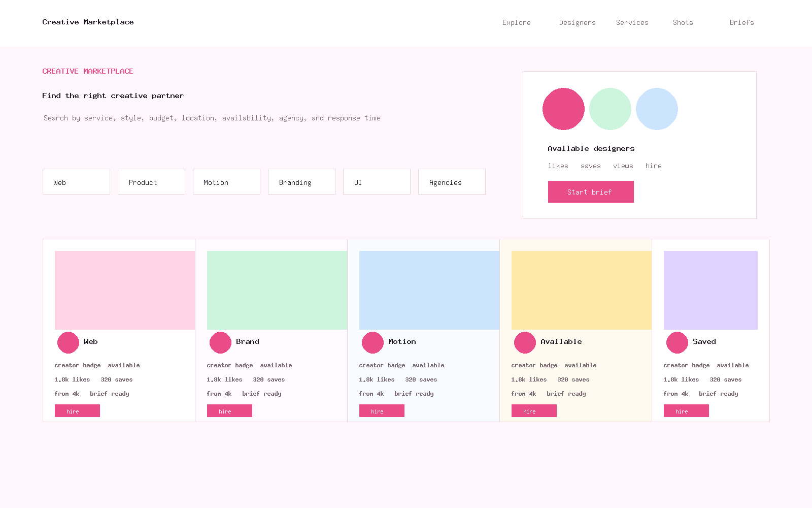The image size is (812, 508).
Task: Hire the Web card designer
Action: [x=77, y=410]
